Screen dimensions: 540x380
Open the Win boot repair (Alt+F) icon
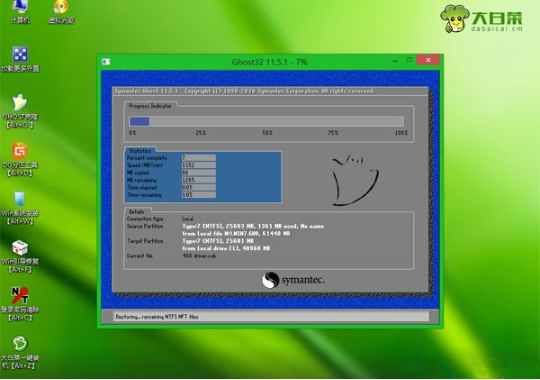20,256
